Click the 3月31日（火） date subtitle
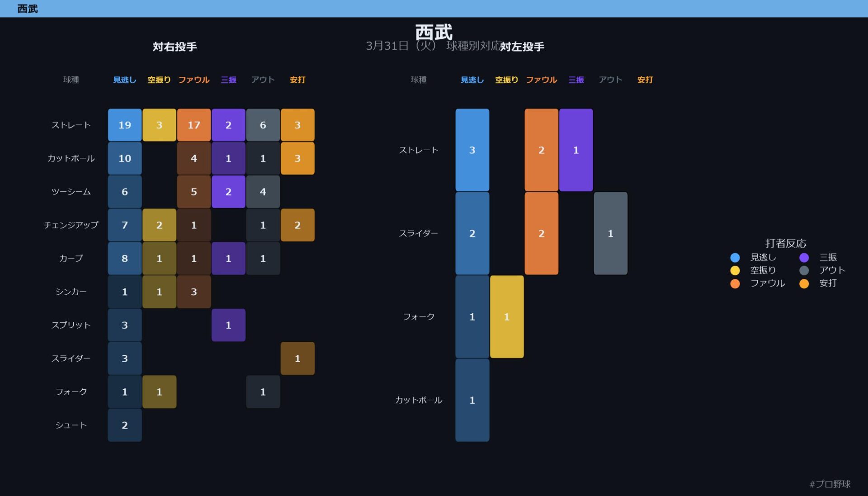Image resolution: width=868 pixels, height=496 pixels. click(x=401, y=46)
